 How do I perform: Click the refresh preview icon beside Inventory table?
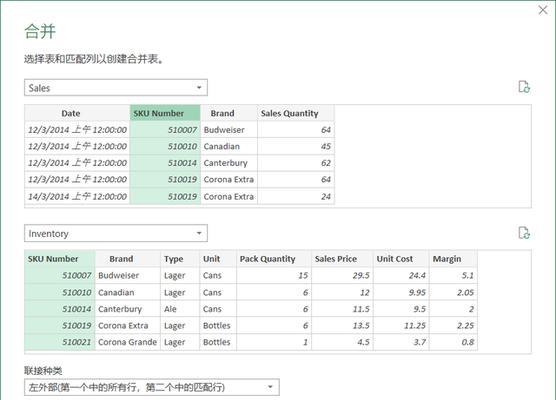524,233
